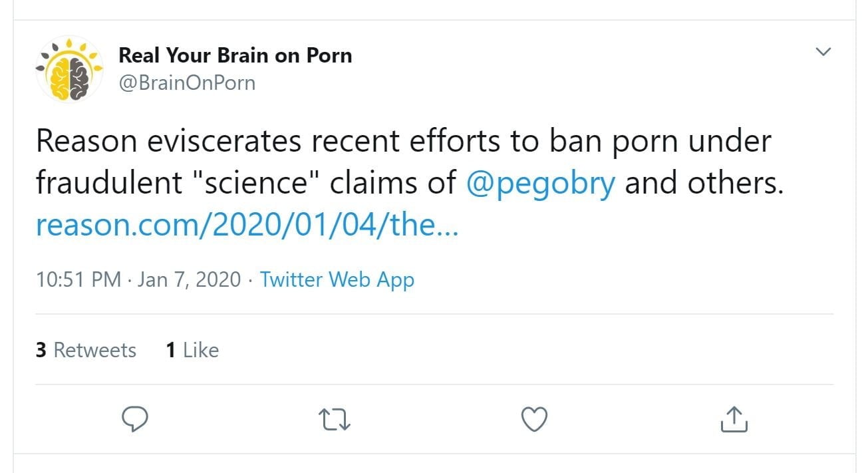Like the tweet with the heart icon

tap(534, 419)
